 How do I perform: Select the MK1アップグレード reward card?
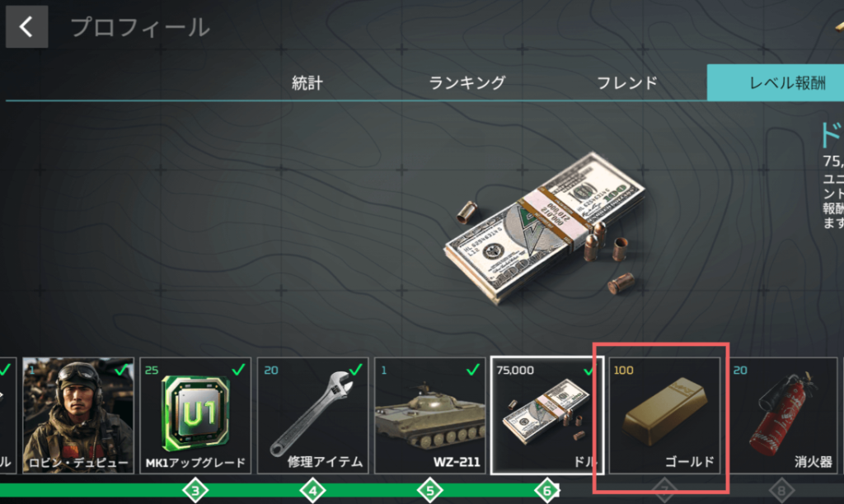click(195, 415)
